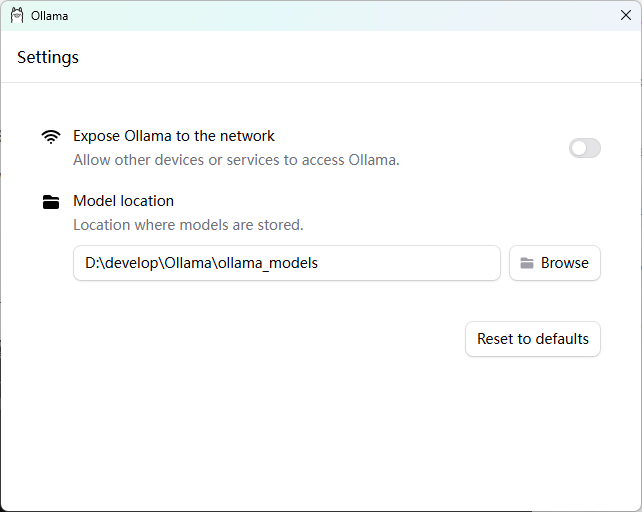The height and width of the screenshot is (512, 642).
Task: Click the Model location label
Action: (123, 201)
